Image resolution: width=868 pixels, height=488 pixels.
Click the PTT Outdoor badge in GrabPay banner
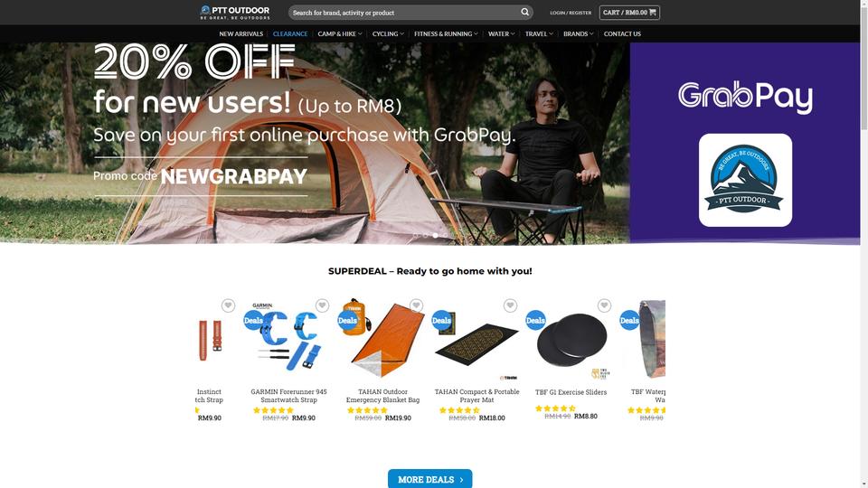(745, 180)
